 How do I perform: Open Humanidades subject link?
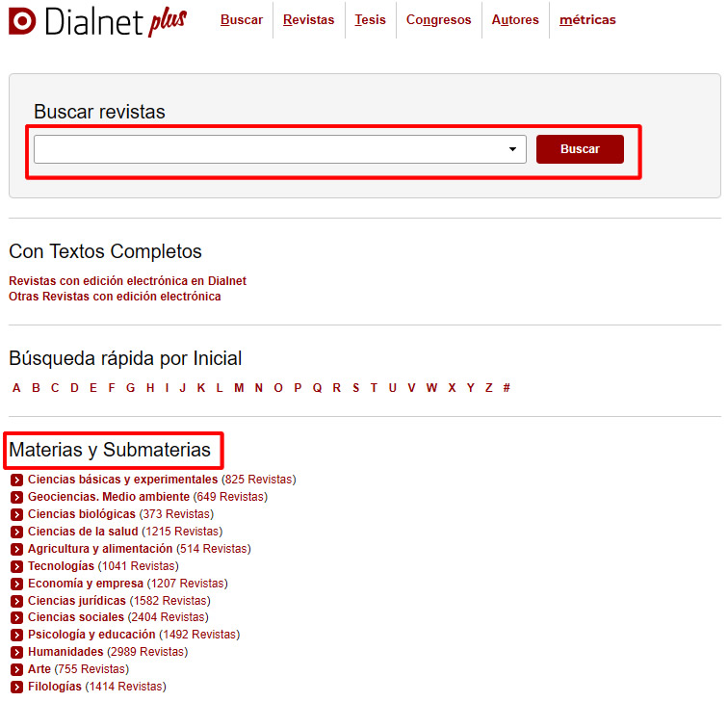coord(65,652)
